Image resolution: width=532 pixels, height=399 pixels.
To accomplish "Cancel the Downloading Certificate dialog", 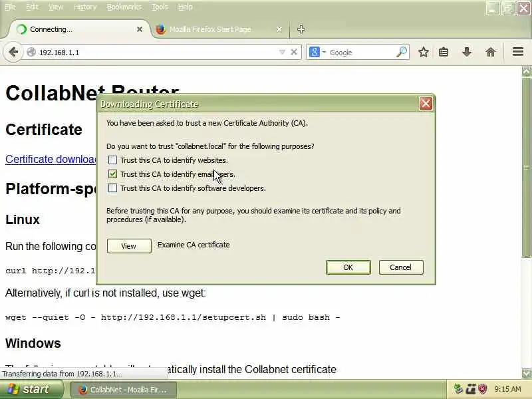I will [401, 267].
